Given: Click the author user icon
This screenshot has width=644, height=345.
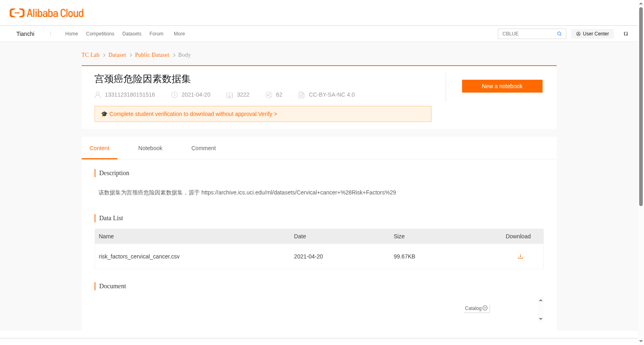Looking at the screenshot, I should [x=97, y=95].
